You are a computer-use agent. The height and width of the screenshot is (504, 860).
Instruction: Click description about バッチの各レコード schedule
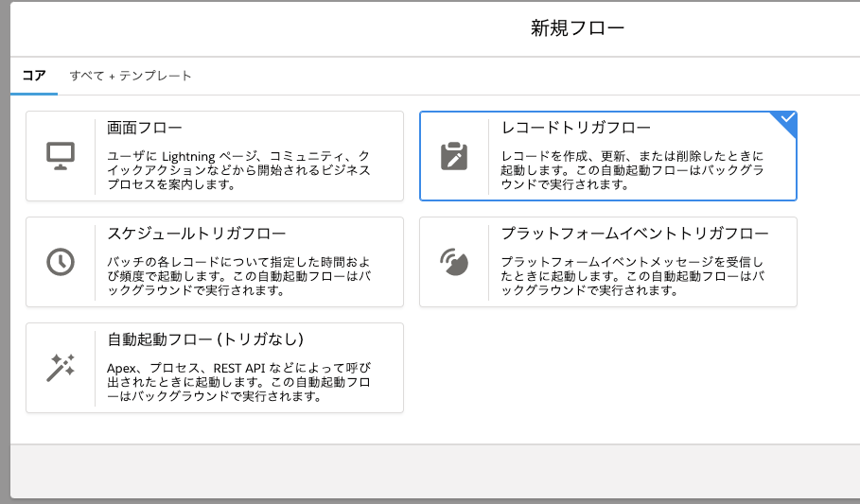tap(238, 276)
